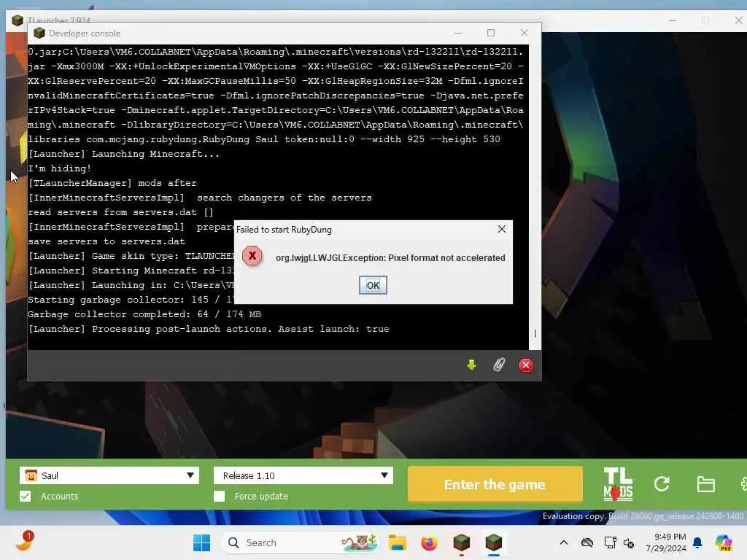Open Copilot preview icon in taskbar
This screenshot has height=560, width=747.
(723, 542)
